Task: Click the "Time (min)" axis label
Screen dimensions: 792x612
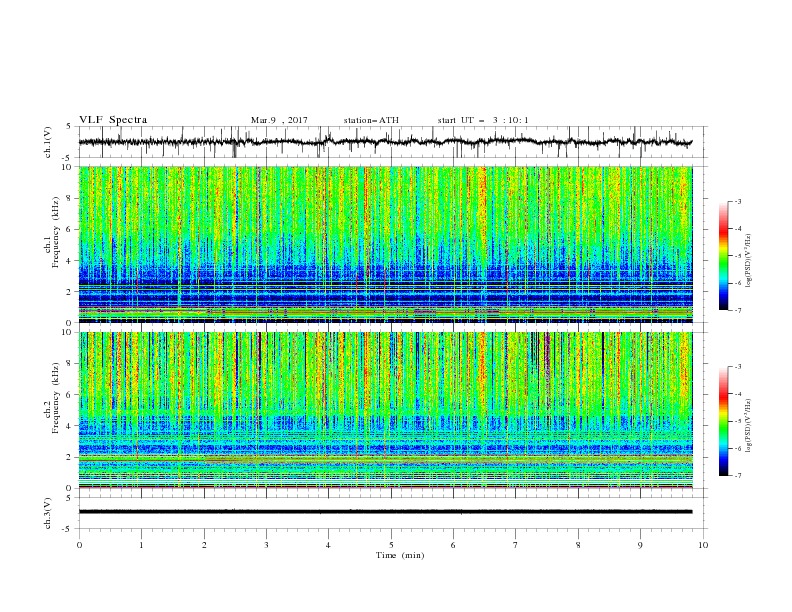Action: click(x=400, y=555)
